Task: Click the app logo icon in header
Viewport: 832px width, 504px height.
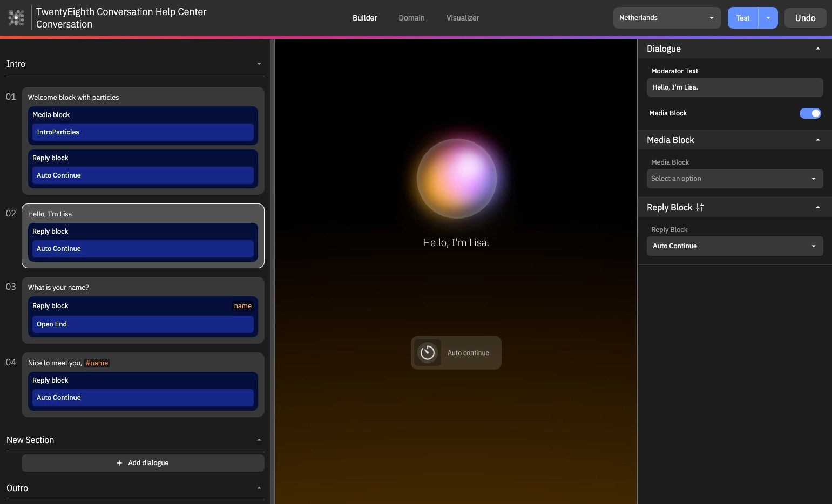Action: click(16, 18)
